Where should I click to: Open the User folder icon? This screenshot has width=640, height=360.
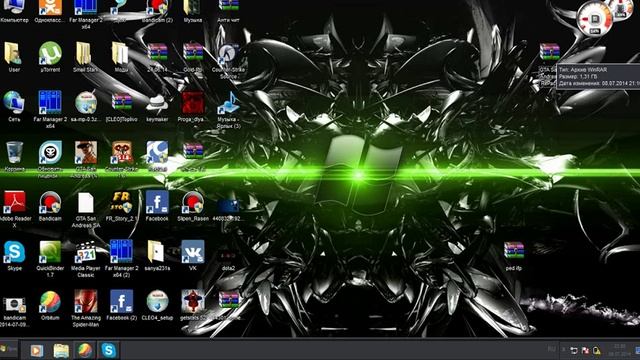click(14, 53)
